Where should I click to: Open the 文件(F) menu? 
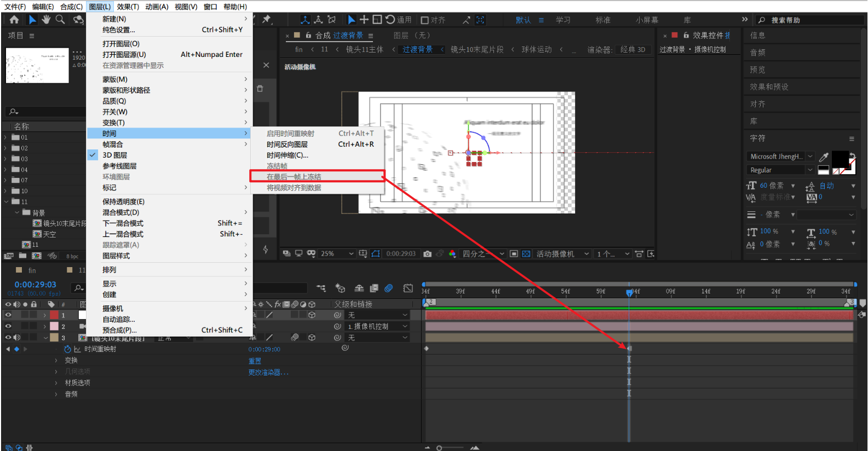15,7
